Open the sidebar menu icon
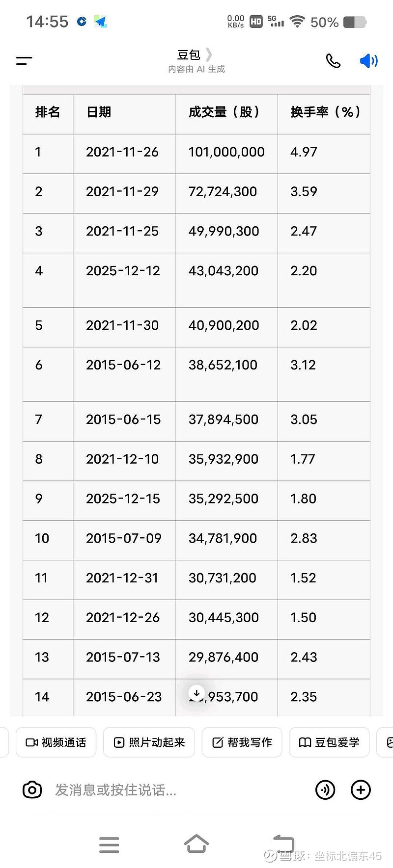 pos(24,61)
